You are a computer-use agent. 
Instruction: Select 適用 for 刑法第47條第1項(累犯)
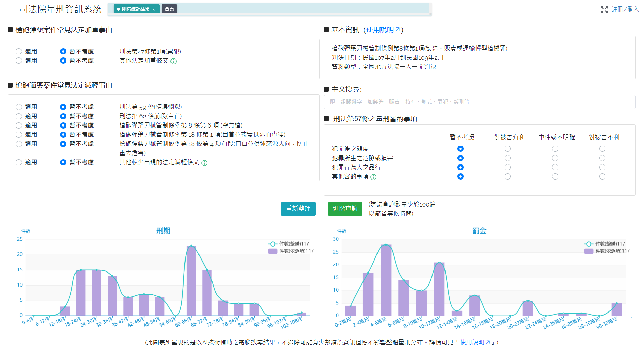19,51
